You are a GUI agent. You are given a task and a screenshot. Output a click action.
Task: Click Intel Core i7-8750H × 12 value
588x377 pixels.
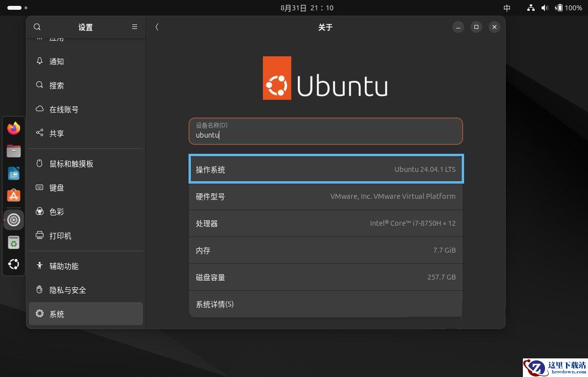(x=413, y=223)
